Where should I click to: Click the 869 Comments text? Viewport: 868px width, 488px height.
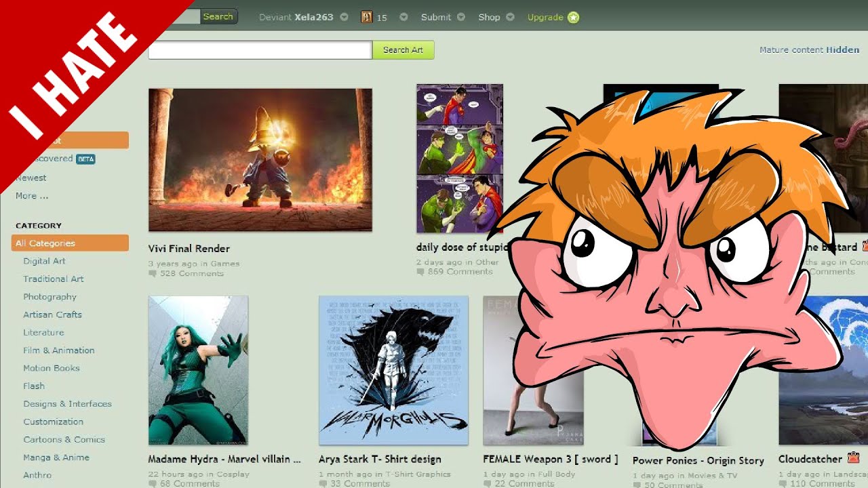coord(460,272)
